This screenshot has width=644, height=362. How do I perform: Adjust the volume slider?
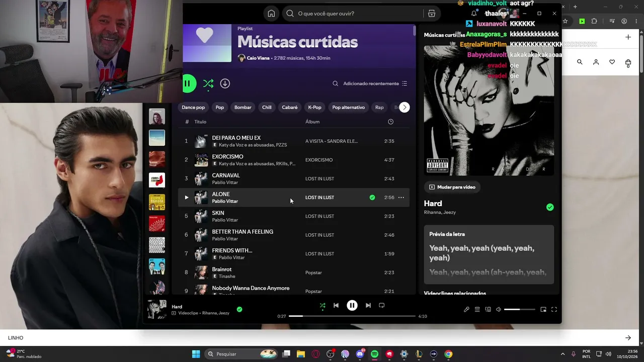pyautogui.click(x=519, y=309)
